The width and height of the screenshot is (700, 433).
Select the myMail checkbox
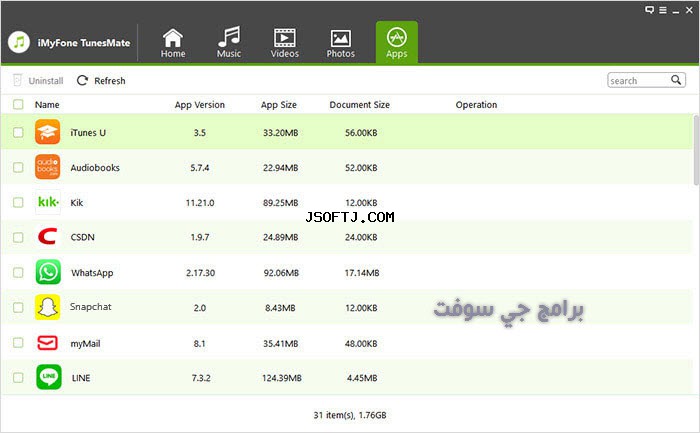18,343
